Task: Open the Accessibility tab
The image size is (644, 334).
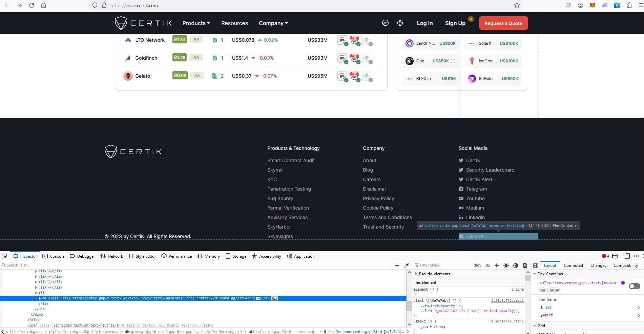Action: [267, 256]
